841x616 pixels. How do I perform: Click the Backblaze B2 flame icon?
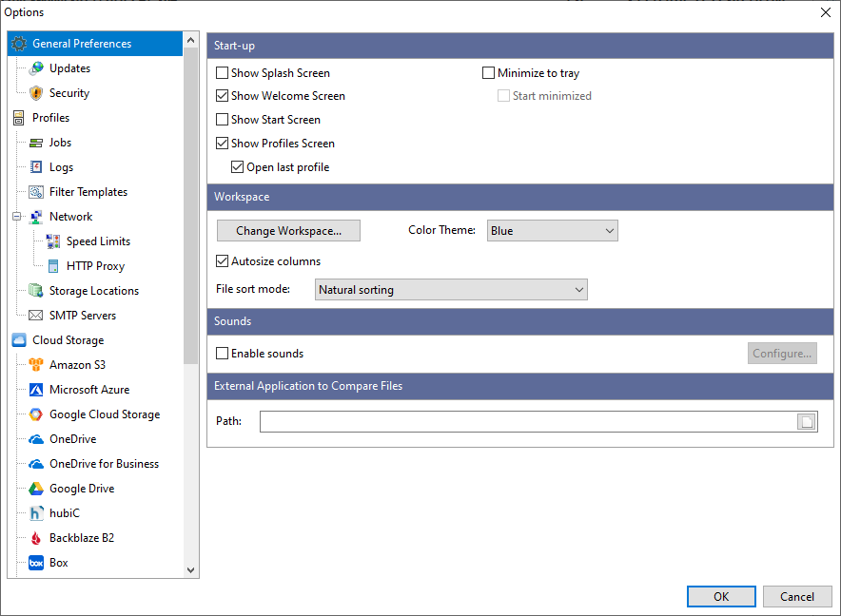pyautogui.click(x=36, y=538)
